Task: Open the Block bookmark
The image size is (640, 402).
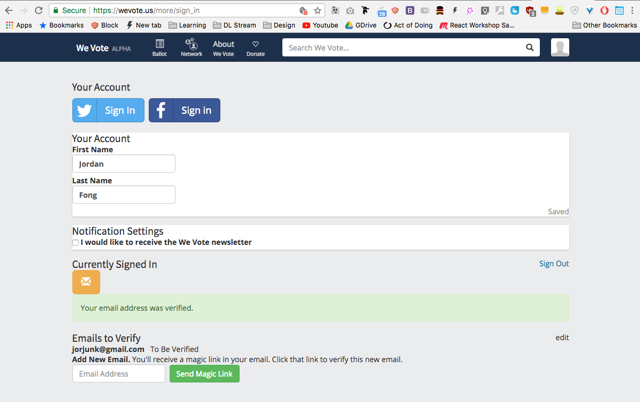Action: (x=104, y=25)
